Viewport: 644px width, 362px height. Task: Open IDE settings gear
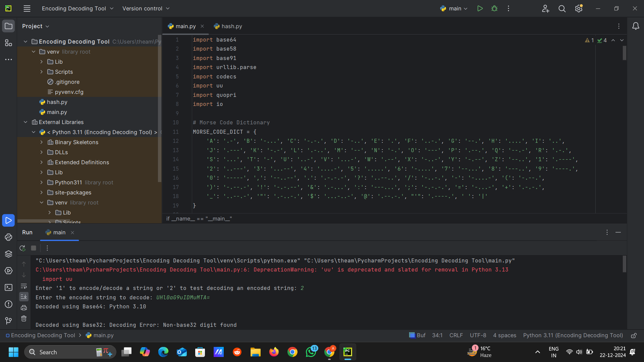(x=579, y=8)
